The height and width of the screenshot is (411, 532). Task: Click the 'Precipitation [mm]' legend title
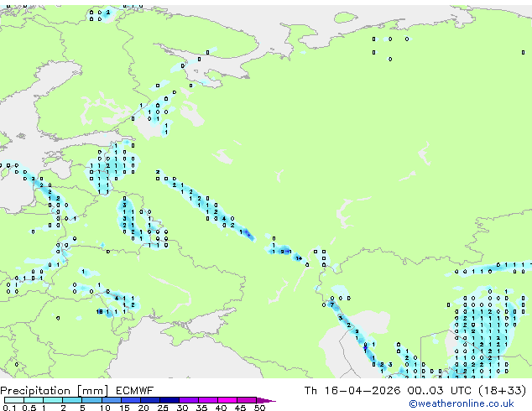coord(55,391)
